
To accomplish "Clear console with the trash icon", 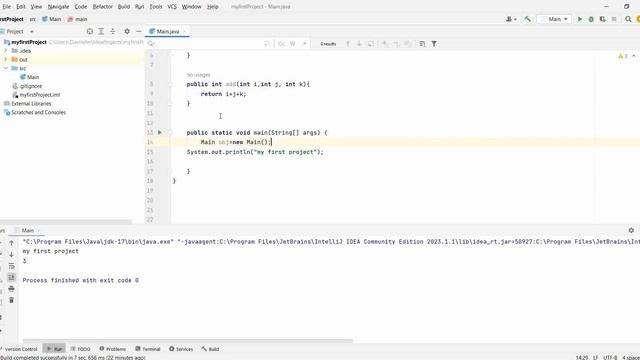I will [x=11, y=300].
